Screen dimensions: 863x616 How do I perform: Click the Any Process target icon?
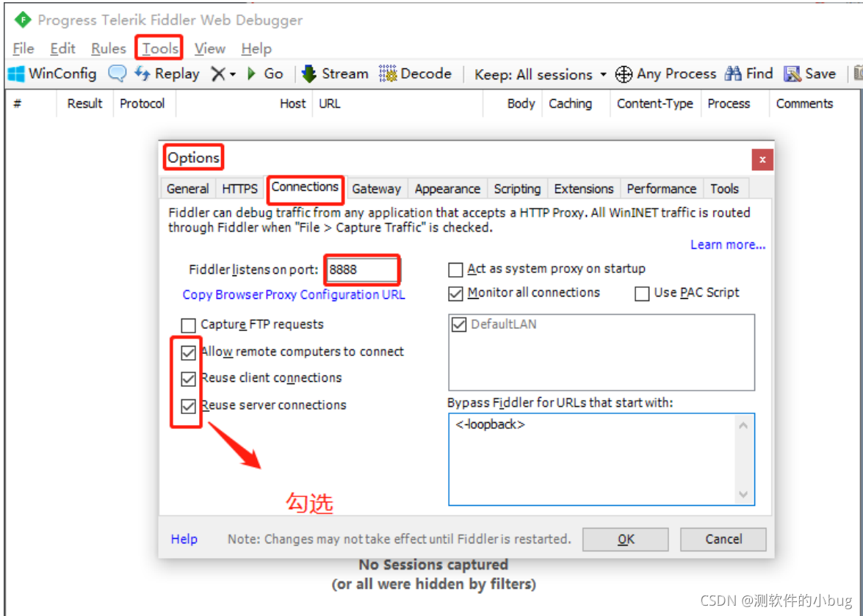click(x=624, y=74)
